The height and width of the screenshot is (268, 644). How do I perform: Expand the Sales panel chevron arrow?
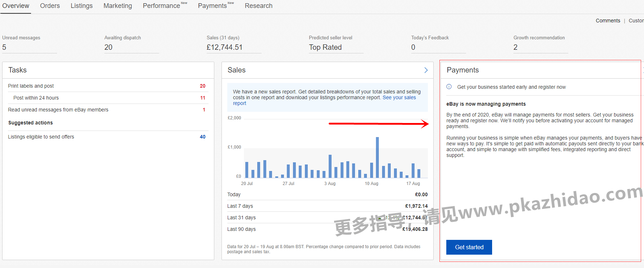tap(426, 70)
